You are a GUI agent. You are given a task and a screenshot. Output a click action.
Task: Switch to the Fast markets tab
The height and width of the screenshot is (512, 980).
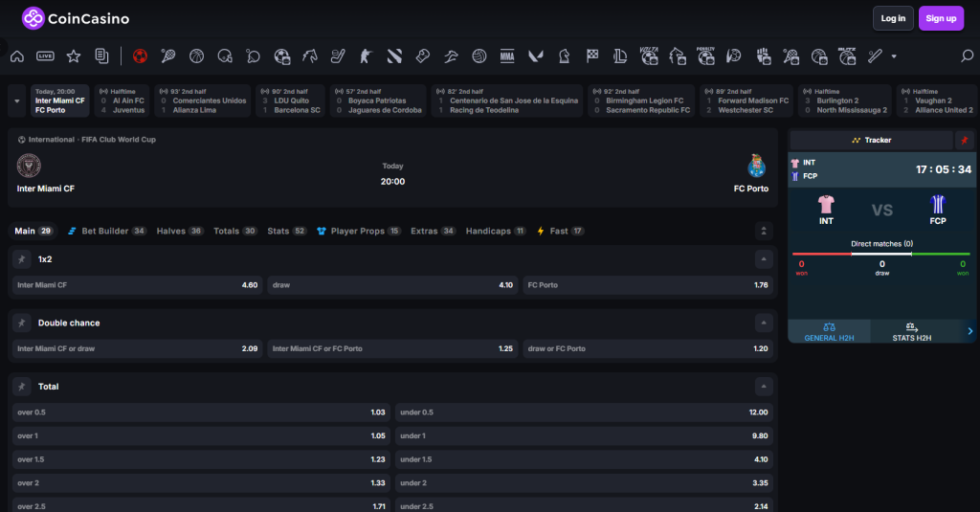(561, 231)
